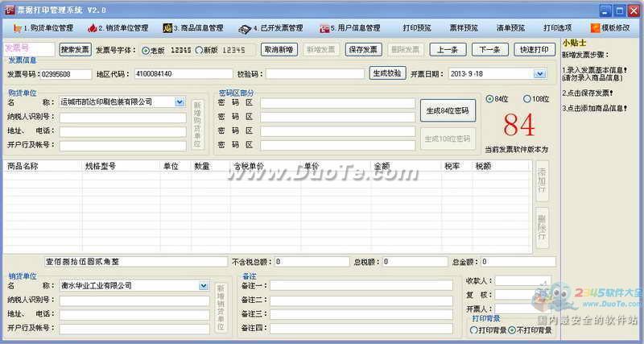
Task: Click 购货单位 纳税人识别号 field
Action: tap(123, 118)
